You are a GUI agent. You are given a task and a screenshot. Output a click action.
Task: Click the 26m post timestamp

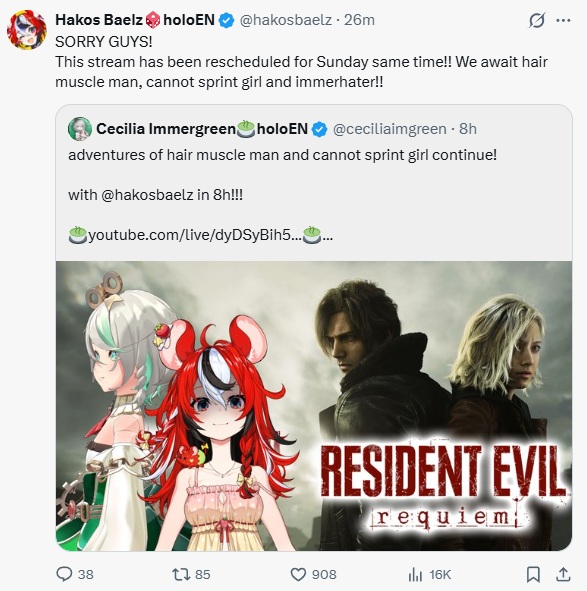[x=359, y=20]
